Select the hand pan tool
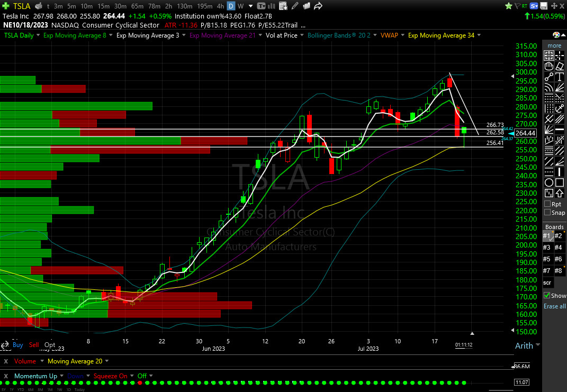Screen dimensions: 567x392 [550, 67]
